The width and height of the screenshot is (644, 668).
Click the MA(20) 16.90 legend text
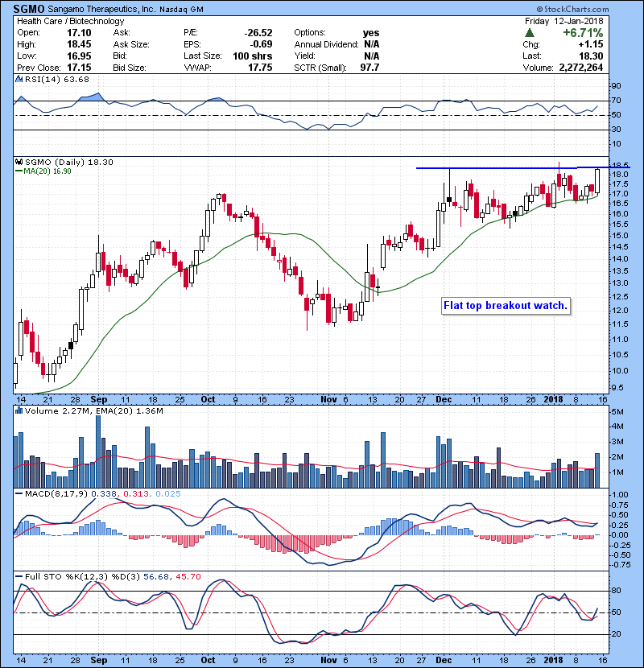click(x=47, y=171)
